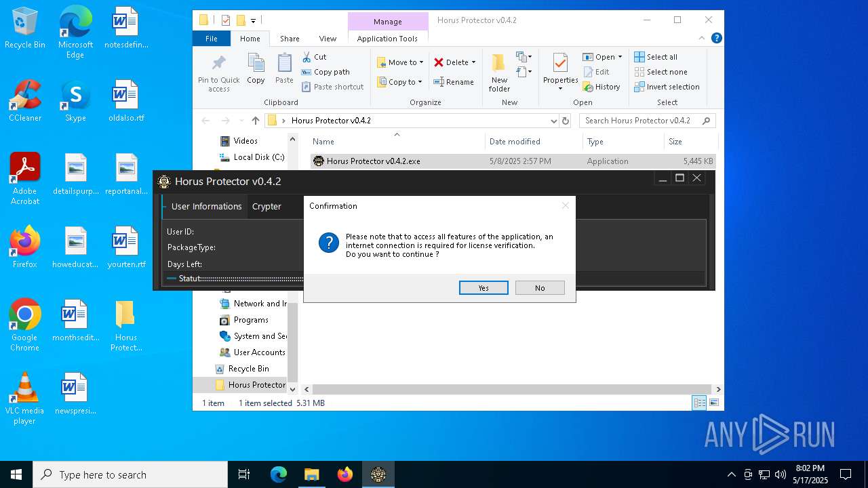868x488 pixels.
Task: Click the address bar path Horus Protector v0.4.2
Action: click(331, 121)
